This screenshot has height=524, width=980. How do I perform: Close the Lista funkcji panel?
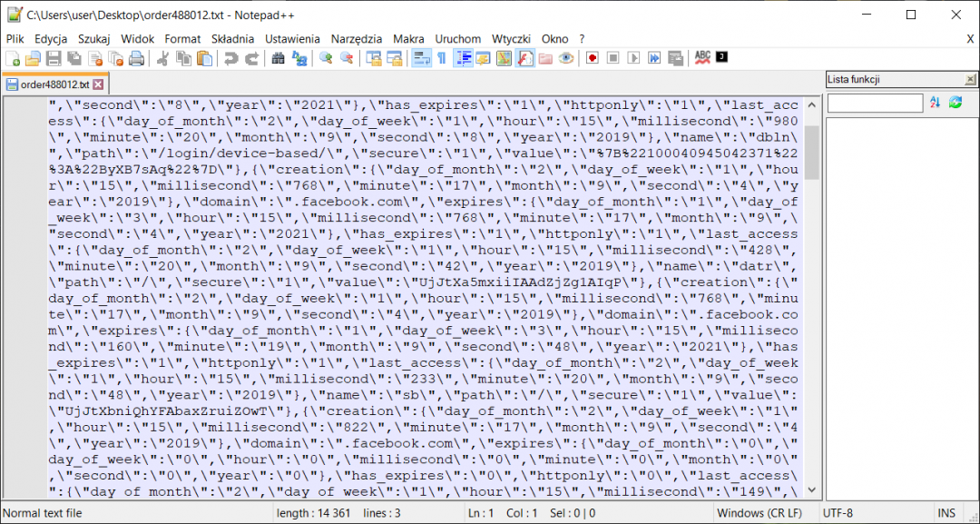coord(970,80)
